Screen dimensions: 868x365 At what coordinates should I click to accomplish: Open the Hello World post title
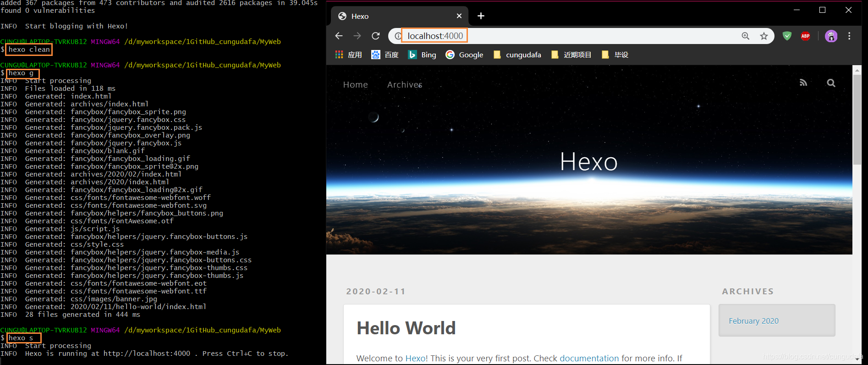(406, 328)
